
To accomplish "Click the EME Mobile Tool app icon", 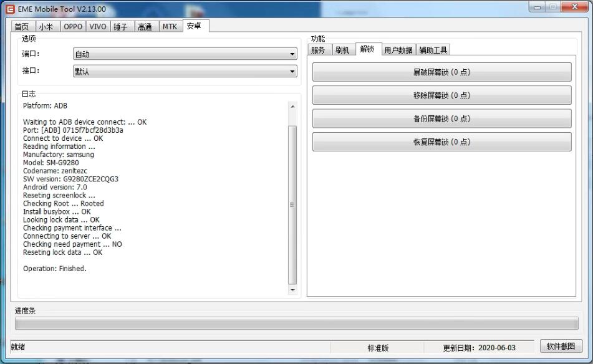I will pyautogui.click(x=10, y=9).
